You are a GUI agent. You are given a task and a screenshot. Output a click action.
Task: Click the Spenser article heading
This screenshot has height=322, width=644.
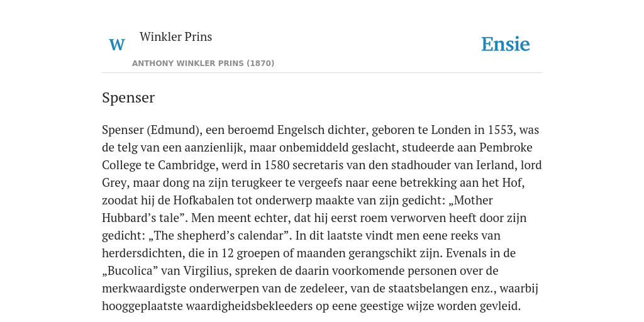[128, 97]
